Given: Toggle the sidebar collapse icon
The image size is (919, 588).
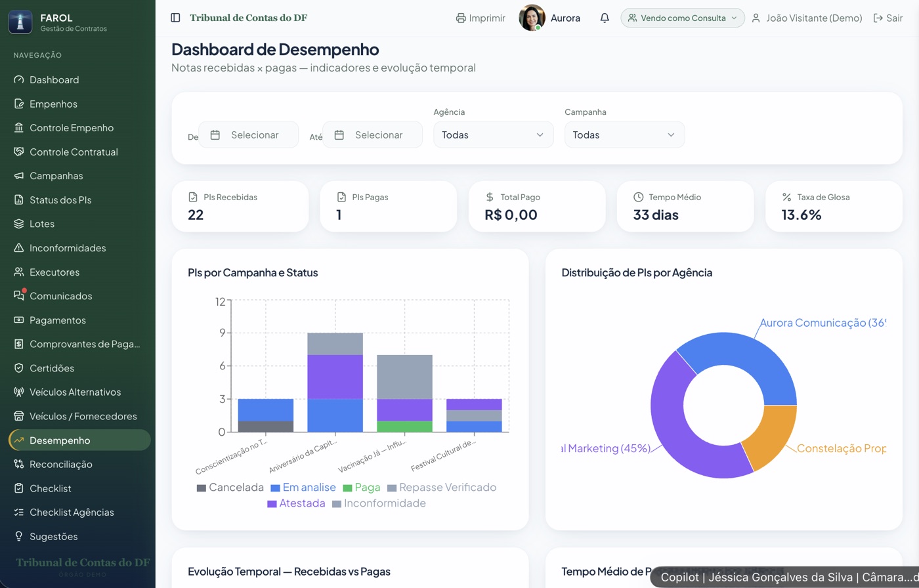Looking at the screenshot, I should 175,18.
